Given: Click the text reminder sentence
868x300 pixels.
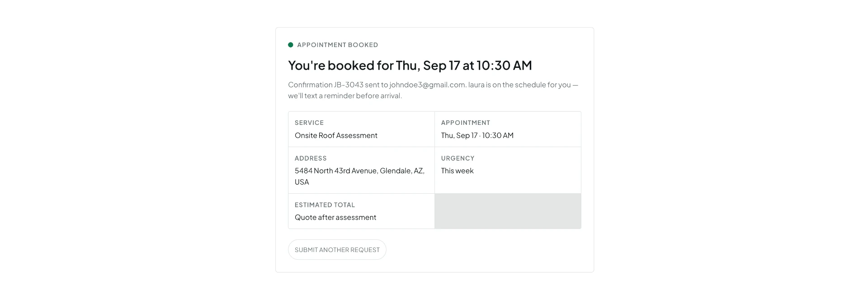Looking at the screenshot, I should (x=345, y=95).
